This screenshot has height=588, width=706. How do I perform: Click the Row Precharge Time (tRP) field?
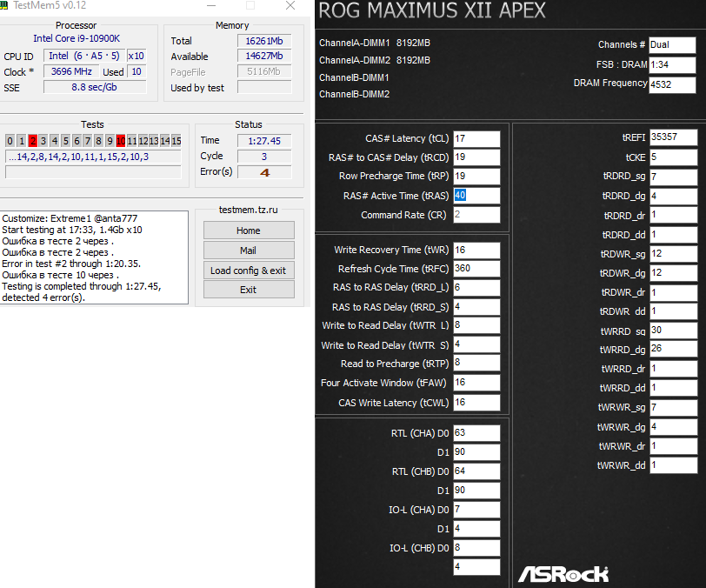(x=476, y=177)
